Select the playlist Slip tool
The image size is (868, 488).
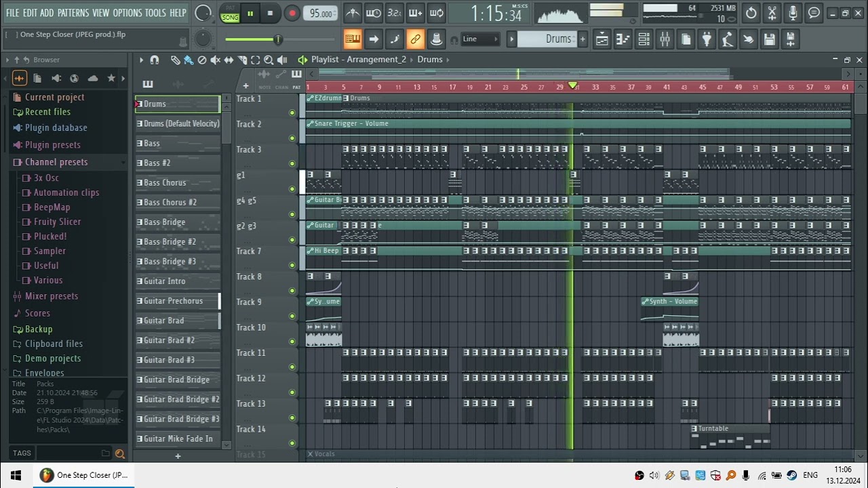point(229,60)
